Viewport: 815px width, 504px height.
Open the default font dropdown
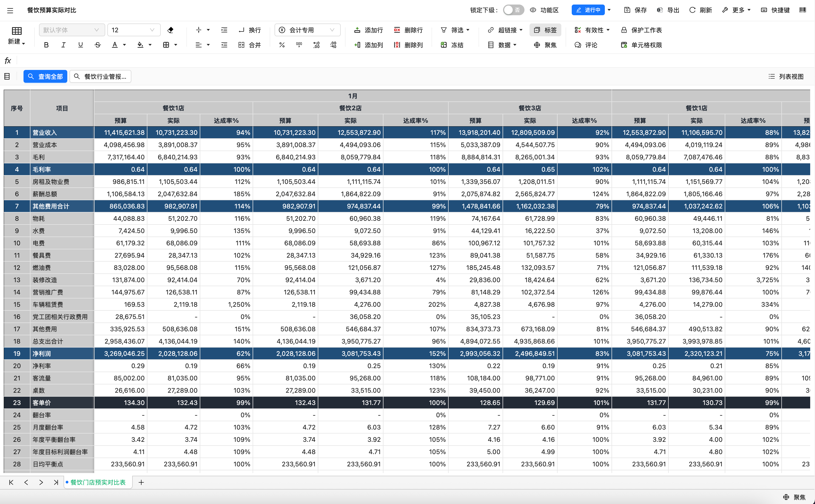tap(72, 30)
